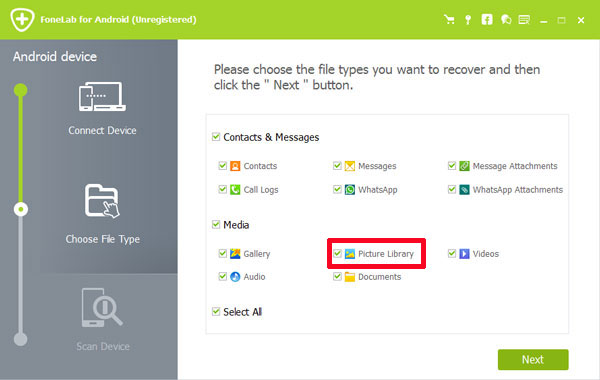Toggle the Select All checkbox

216,311
